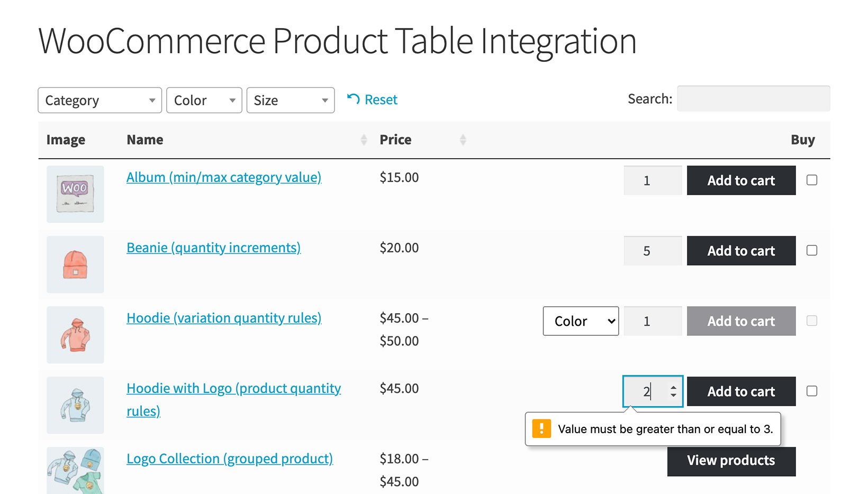Open the Category filter dropdown
The height and width of the screenshot is (494, 868).
point(99,100)
